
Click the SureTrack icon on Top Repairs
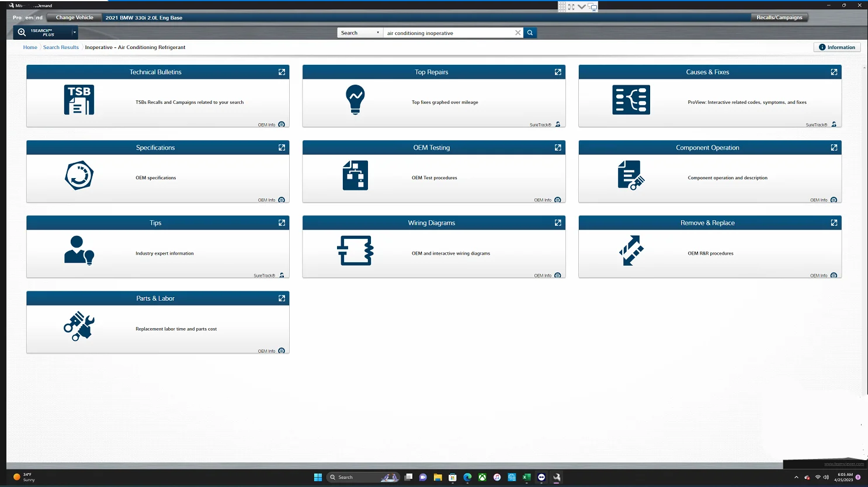point(558,124)
